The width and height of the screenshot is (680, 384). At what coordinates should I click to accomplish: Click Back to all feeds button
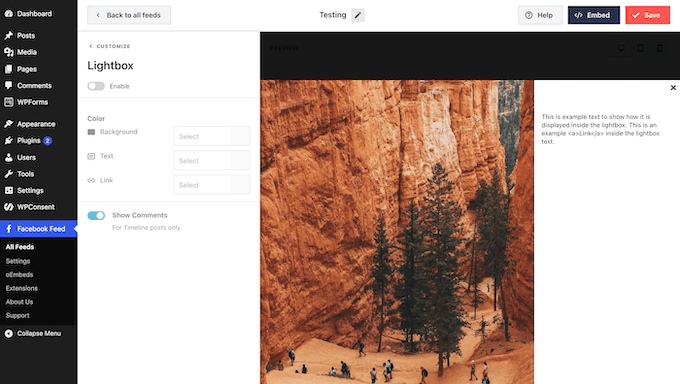coord(129,15)
